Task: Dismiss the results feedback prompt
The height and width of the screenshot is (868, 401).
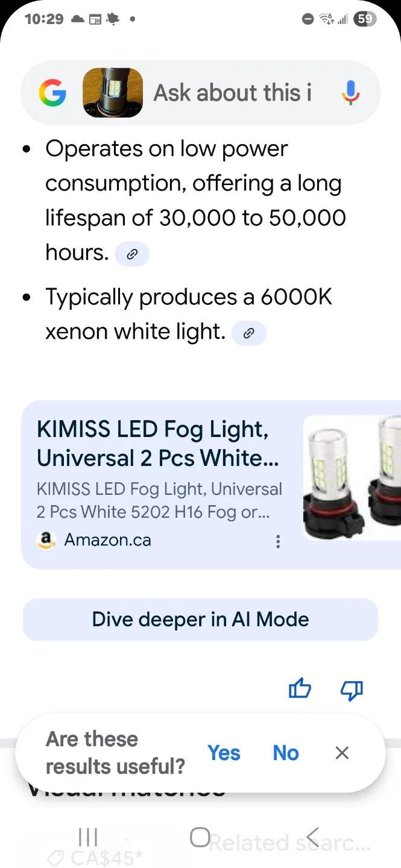Action: (x=341, y=753)
